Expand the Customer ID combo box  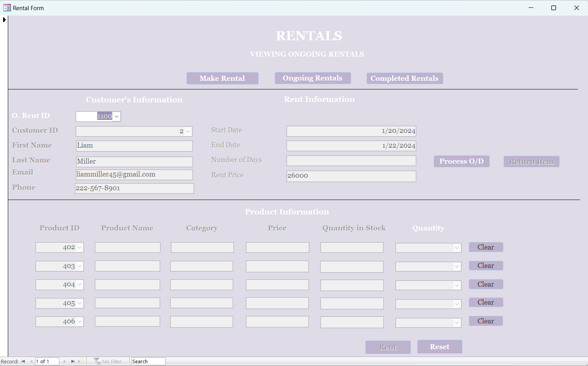tap(188, 131)
